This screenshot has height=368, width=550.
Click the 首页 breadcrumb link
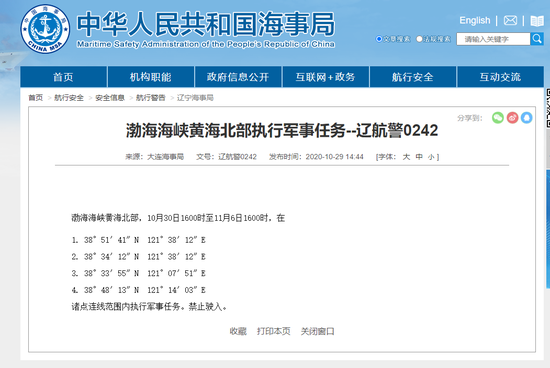coord(35,98)
